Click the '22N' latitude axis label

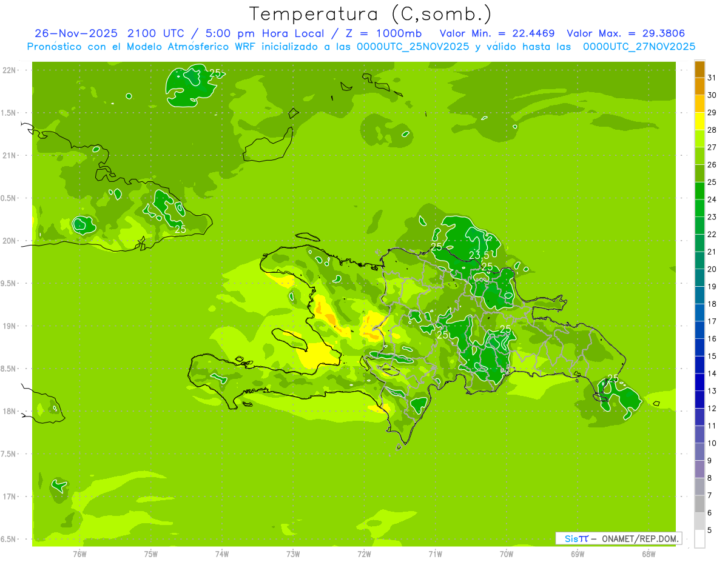[10, 70]
